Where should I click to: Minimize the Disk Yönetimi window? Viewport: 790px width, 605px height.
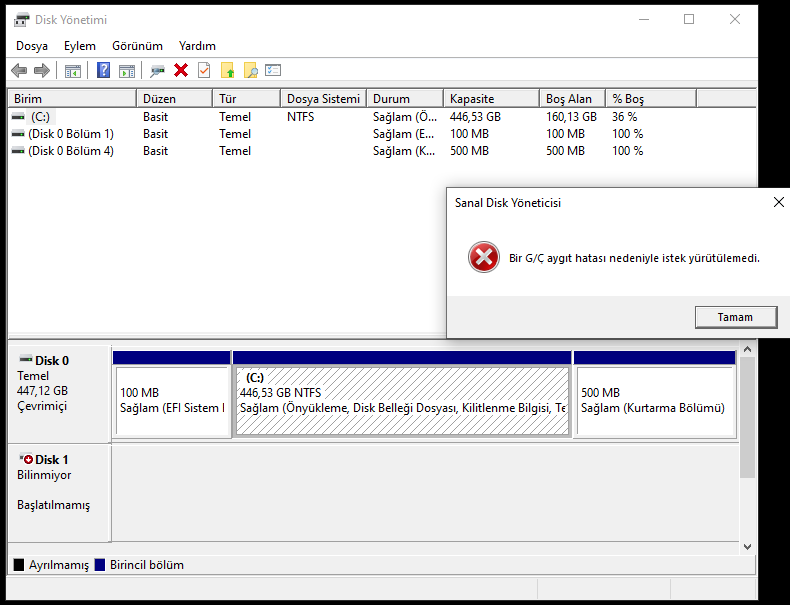pos(644,20)
